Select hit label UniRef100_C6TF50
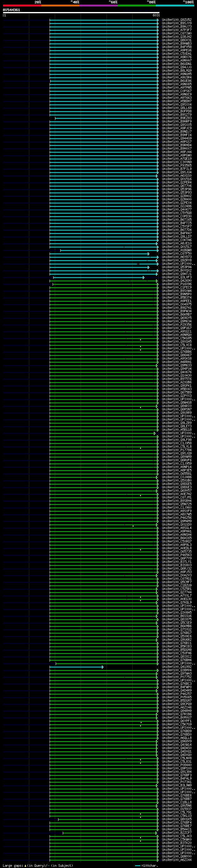This screenshot has height=868, width=197. (177, 253)
